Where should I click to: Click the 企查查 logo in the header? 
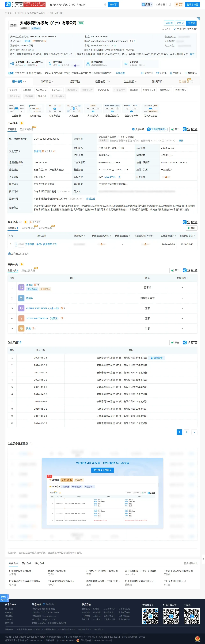click(x=14, y=4)
